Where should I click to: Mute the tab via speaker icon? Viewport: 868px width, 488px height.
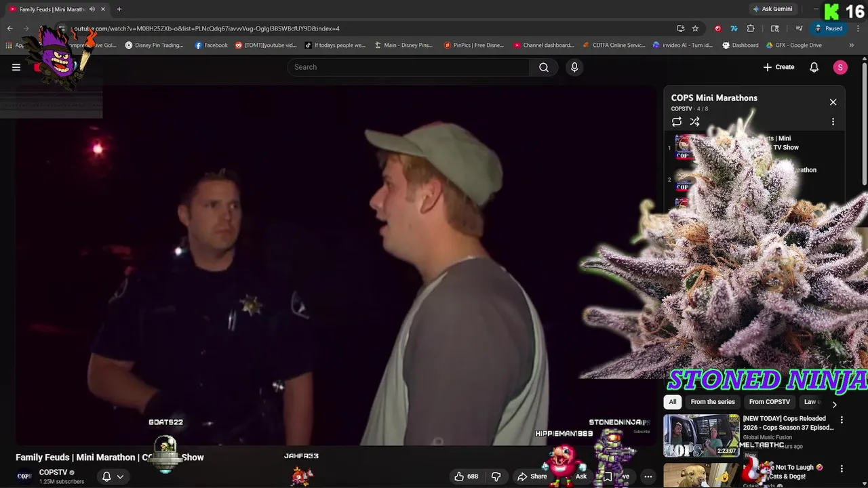click(92, 9)
